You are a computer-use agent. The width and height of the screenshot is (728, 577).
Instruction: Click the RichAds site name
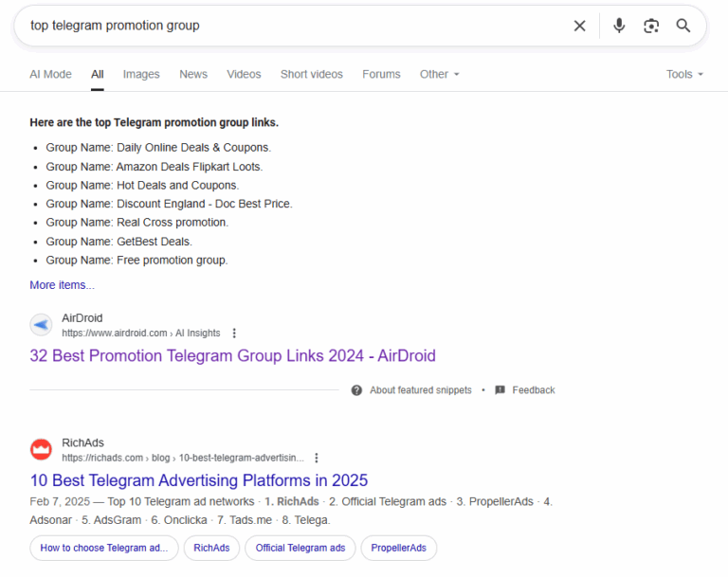82,442
